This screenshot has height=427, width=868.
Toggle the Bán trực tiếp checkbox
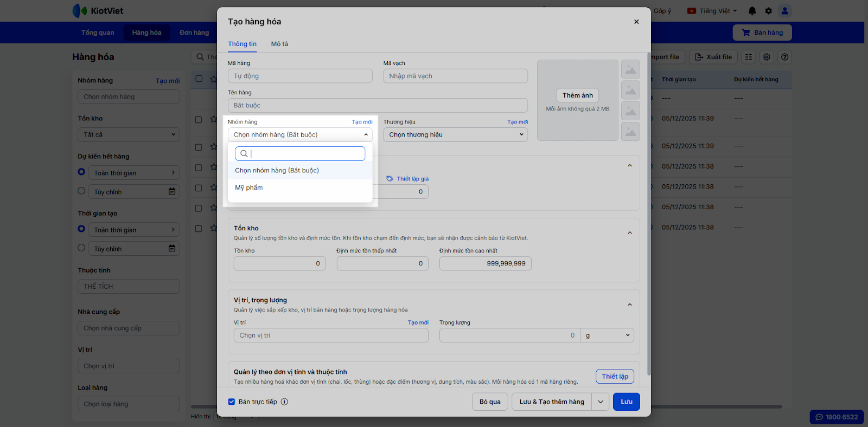tap(232, 402)
